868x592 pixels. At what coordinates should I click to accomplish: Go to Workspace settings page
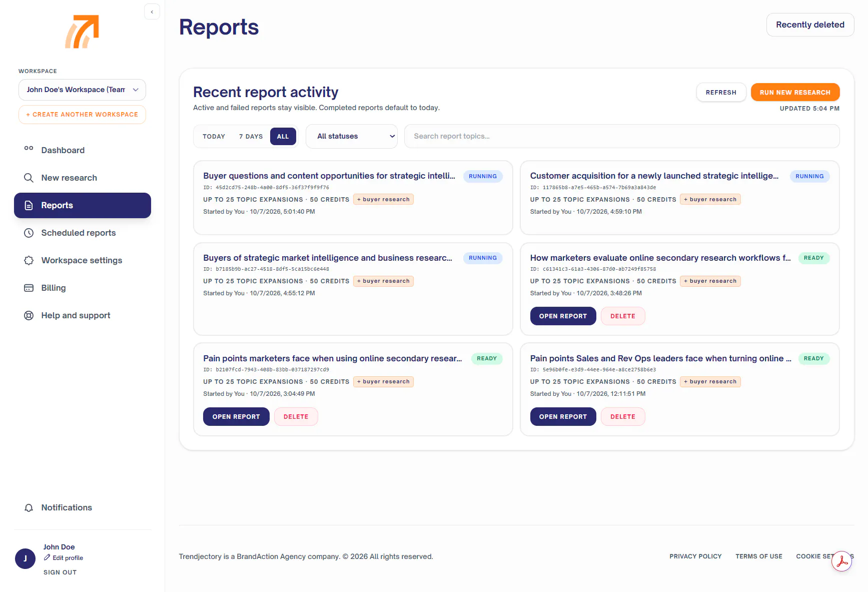coord(83,260)
